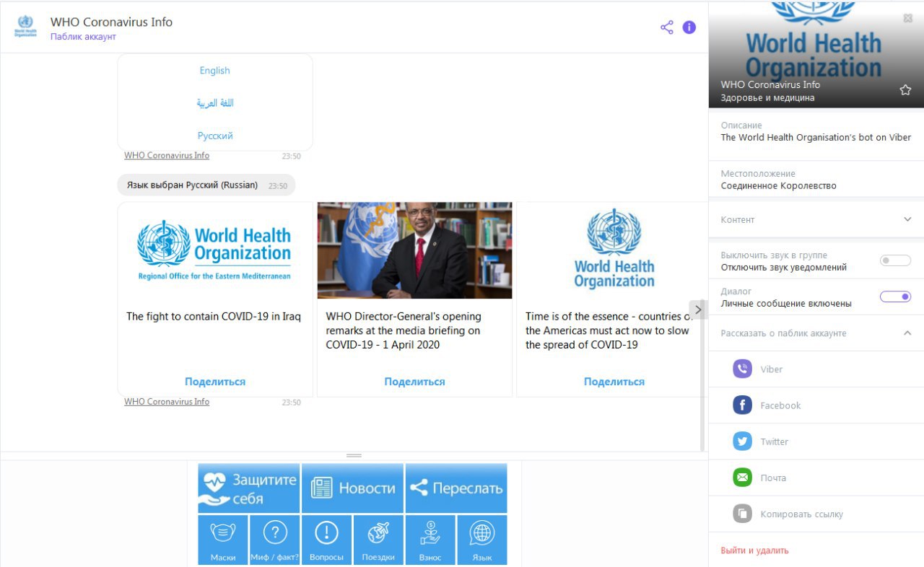This screenshot has width=924, height=567.
Task: Click the Viber share row label
Action: coord(771,369)
